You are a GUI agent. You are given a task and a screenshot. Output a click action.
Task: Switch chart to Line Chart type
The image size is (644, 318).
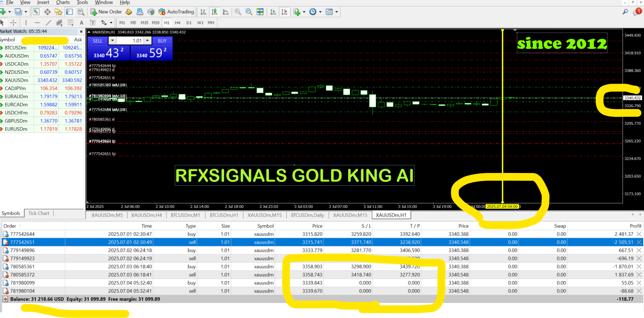click(226, 12)
